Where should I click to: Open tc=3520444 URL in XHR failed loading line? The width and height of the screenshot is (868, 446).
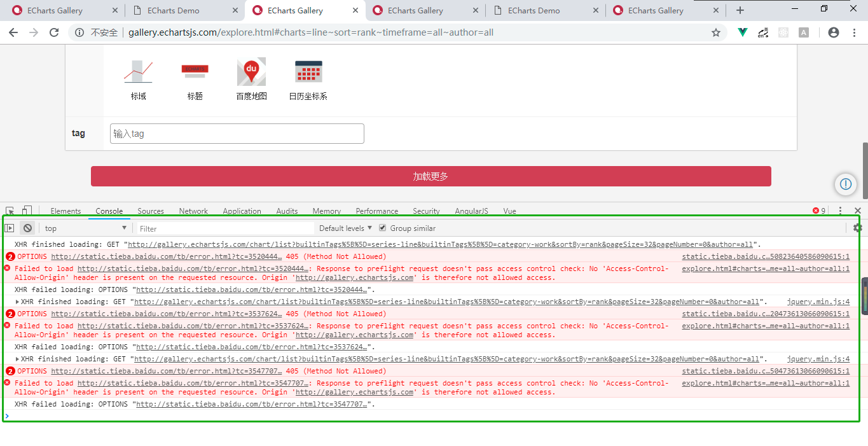[x=252, y=289]
